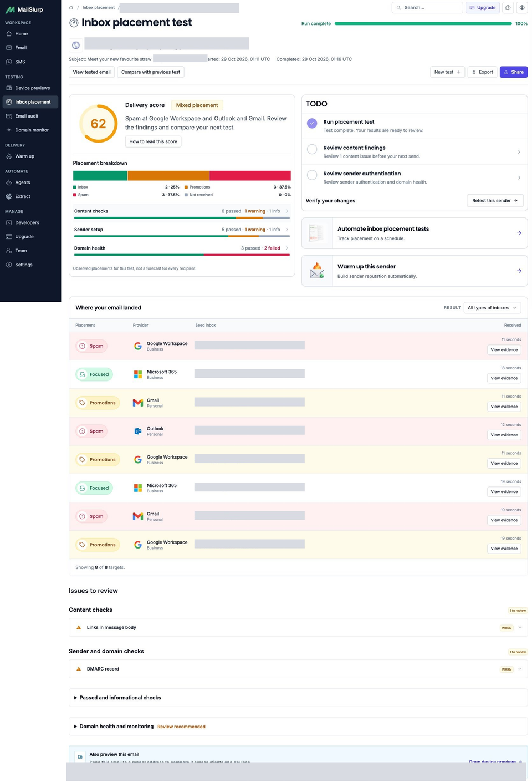Screen dimensions: 532x782
Task: Click the DMARC record warning triangle icon
Action: click(x=79, y=669)
